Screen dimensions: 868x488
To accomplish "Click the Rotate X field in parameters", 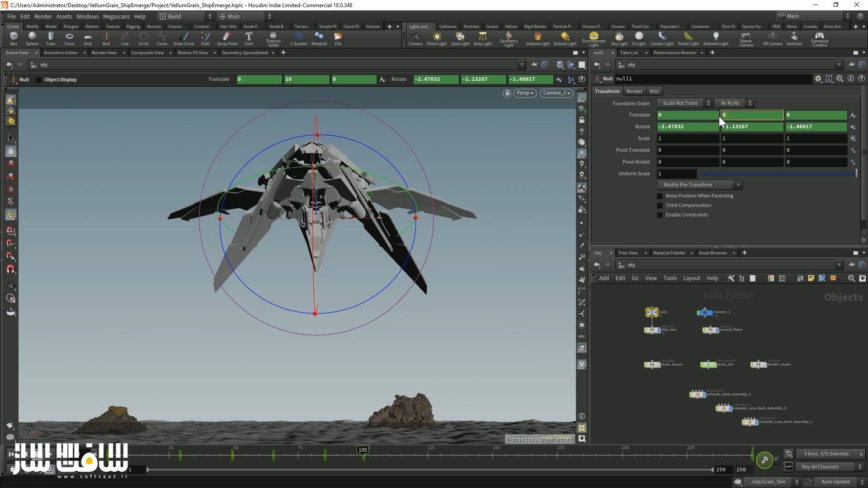I will click(x=688, y=127).
